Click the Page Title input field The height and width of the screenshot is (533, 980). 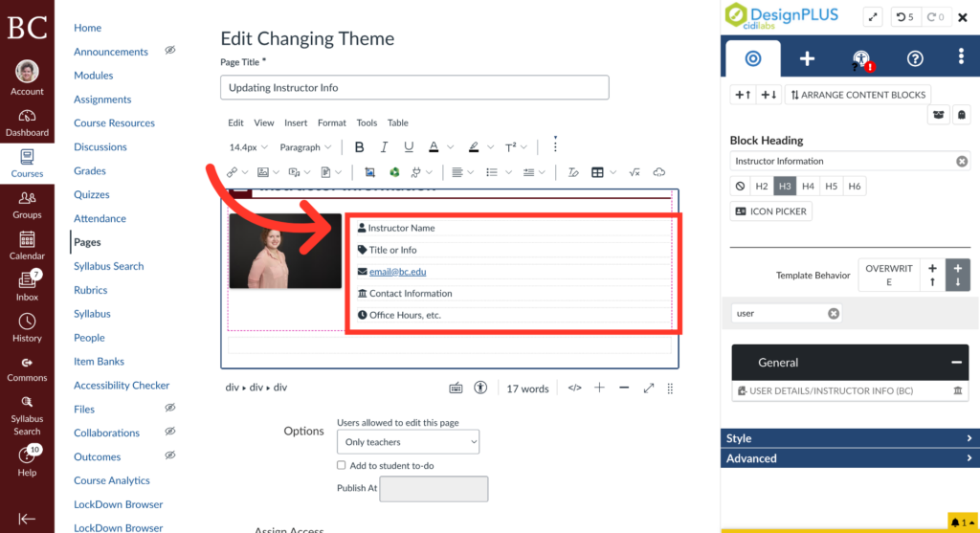click(x=414, y=87)
